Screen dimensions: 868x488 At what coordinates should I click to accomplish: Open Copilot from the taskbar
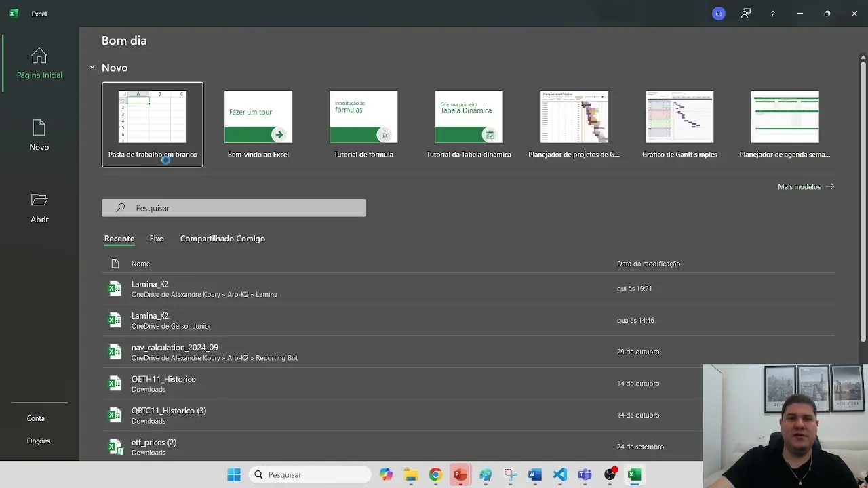pos(386,474)
